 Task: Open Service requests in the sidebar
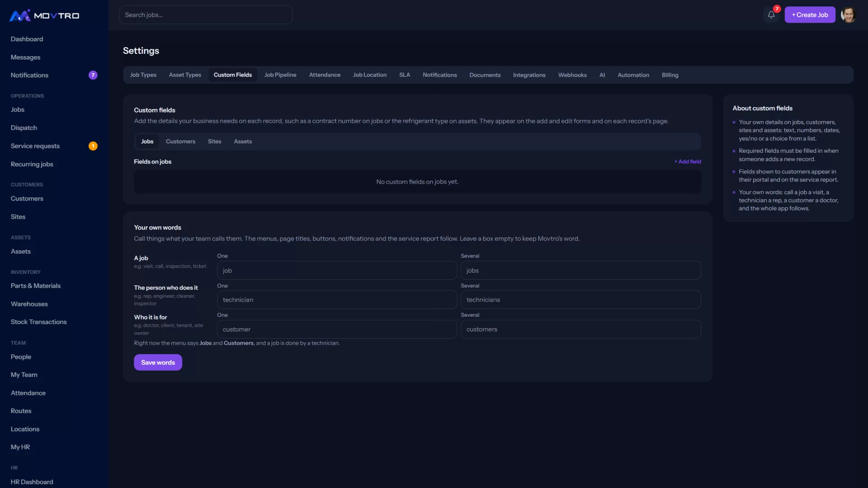[x=54, y=146]
